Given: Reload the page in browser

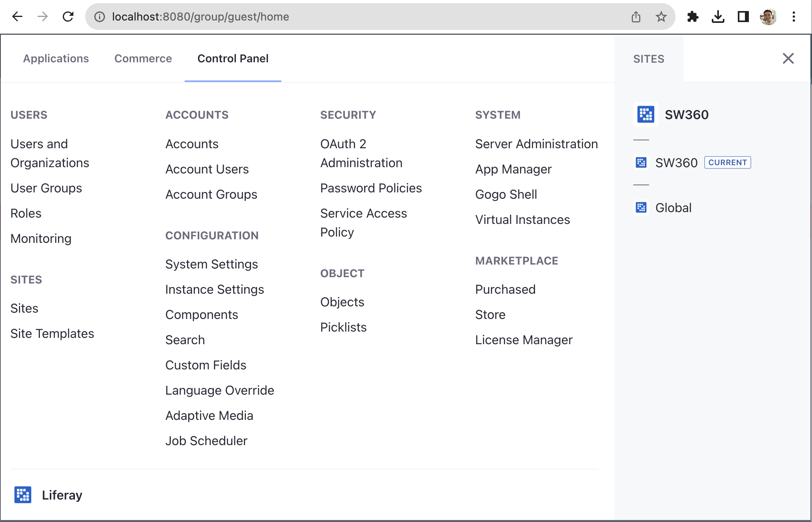Looking at the screenshot, I should 68,17.
